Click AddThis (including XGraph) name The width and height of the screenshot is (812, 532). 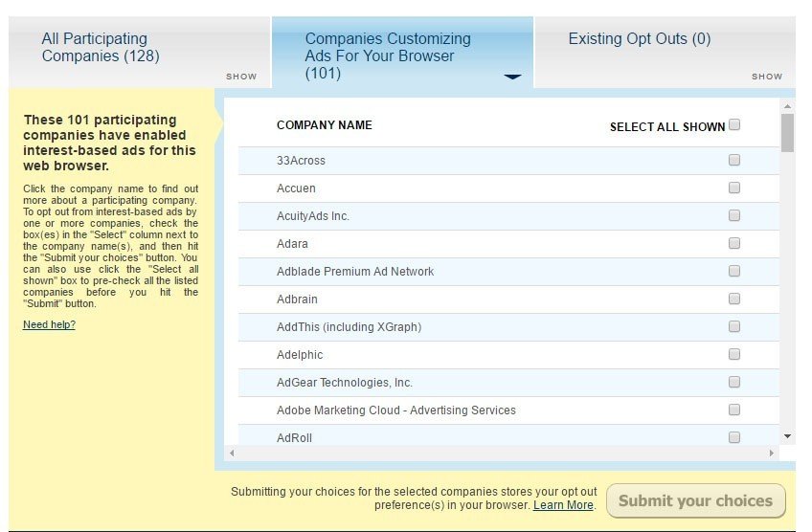(x=350, y=327)
